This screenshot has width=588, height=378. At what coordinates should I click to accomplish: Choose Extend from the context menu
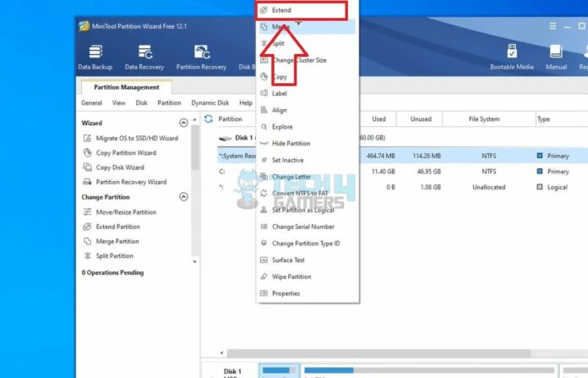(x=302, y=10)
